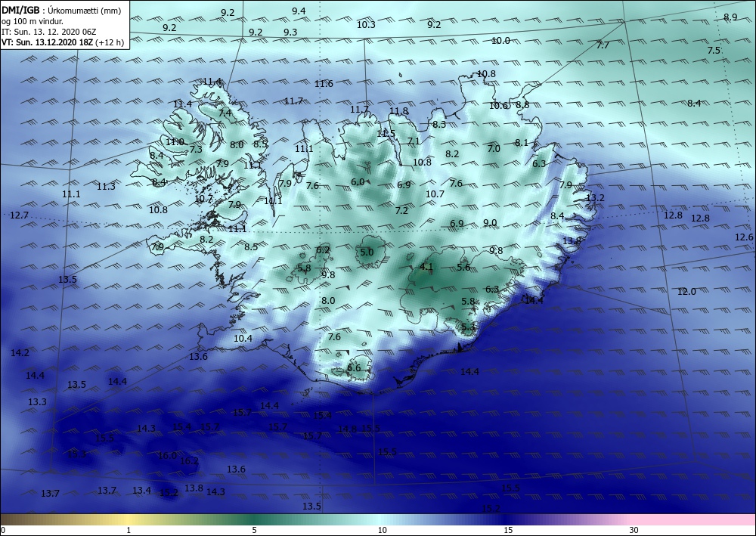Click the map value 14.8
Screen dimensions: 756x536
[347, 429]
